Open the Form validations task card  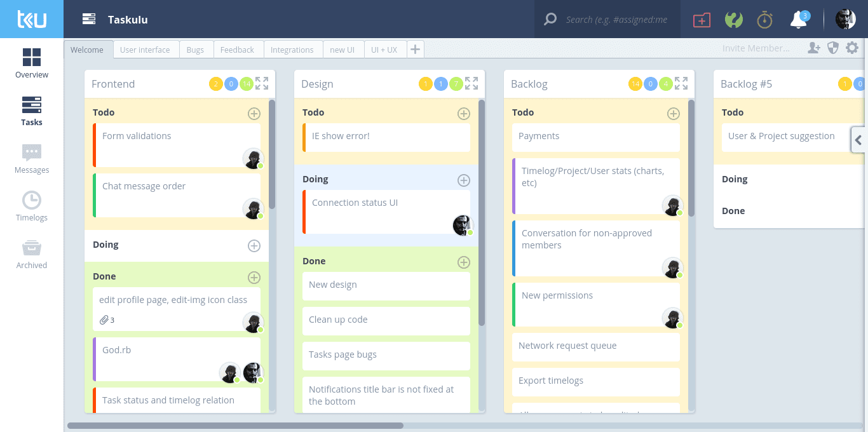point(177,145)
